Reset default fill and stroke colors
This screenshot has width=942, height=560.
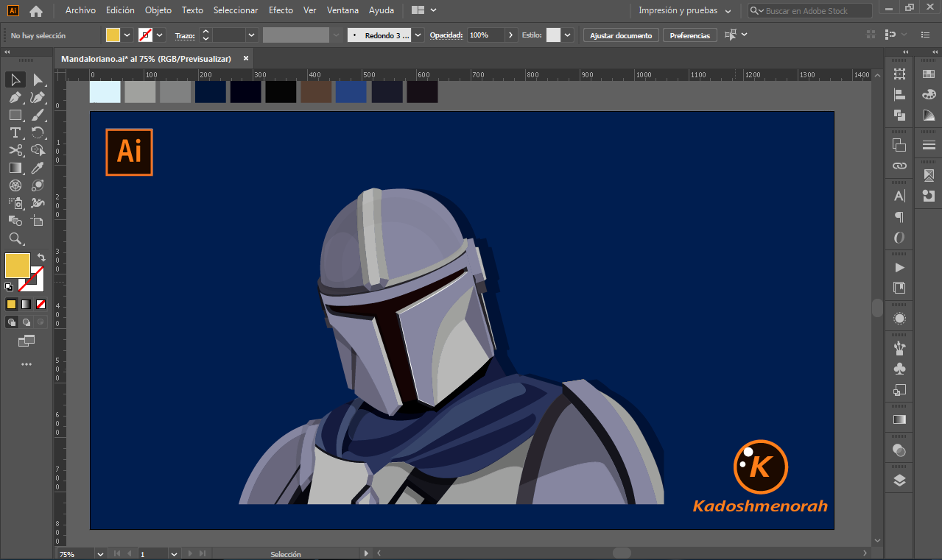[9, 287]
